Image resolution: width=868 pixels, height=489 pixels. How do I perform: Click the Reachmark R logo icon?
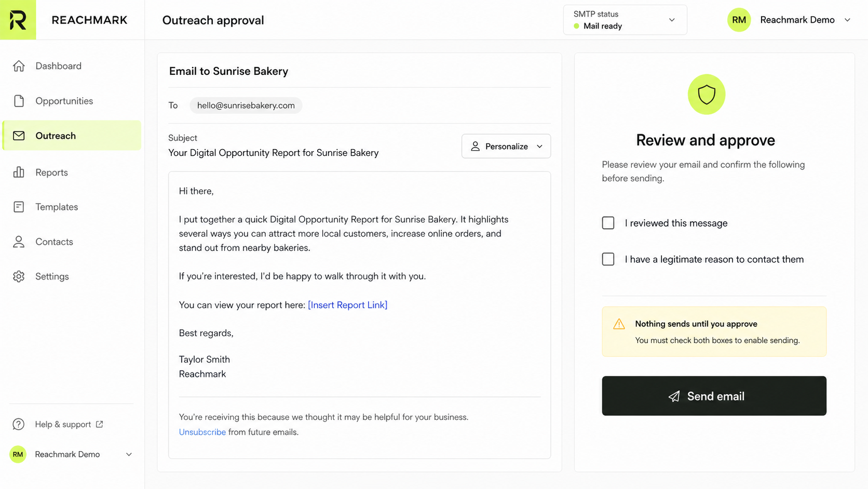point(18,20)
